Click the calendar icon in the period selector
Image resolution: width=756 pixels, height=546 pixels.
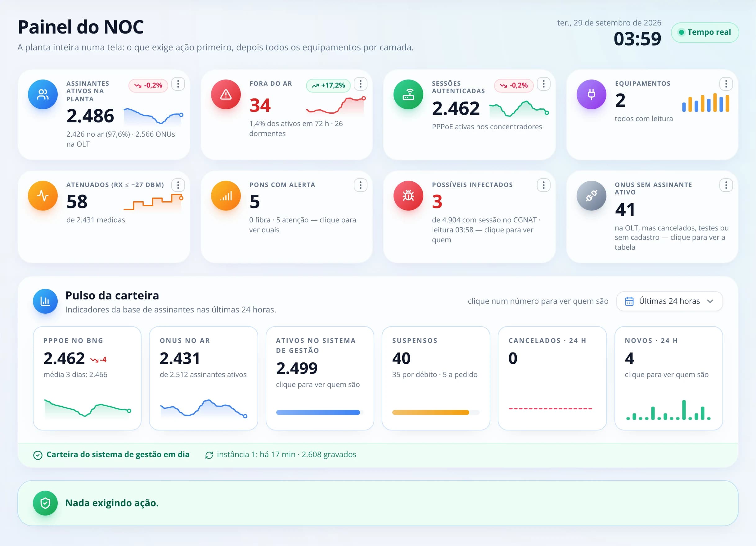coord(629,301)
